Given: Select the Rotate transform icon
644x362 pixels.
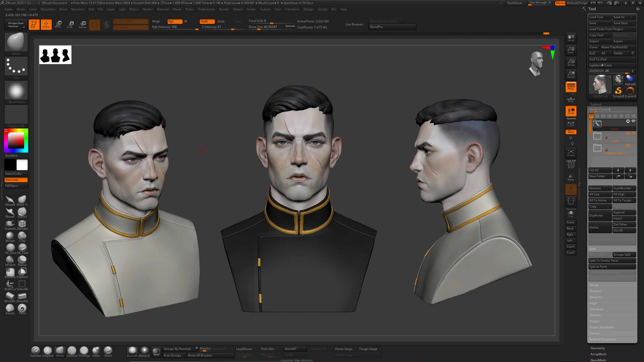Looking at the screenshot, I should tap(82, 24).
